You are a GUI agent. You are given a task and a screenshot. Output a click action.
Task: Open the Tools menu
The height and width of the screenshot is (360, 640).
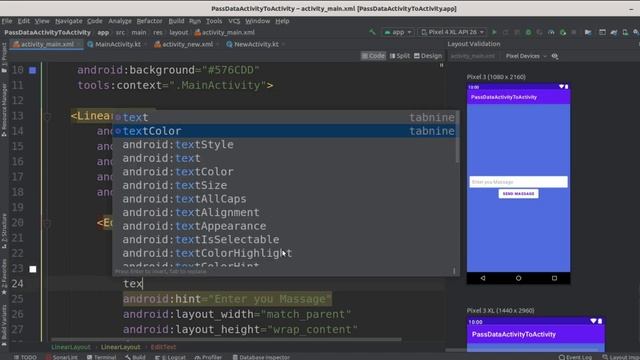point(214,21)
